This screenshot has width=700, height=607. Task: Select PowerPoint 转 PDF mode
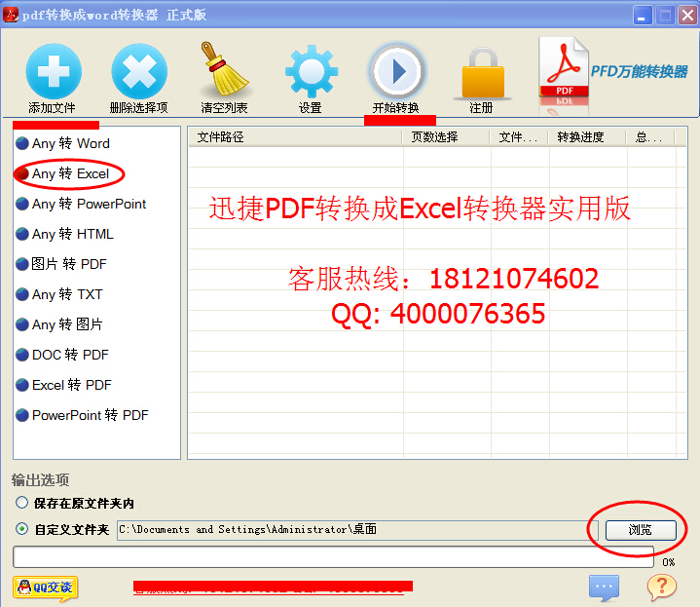click(x=82, y=415)
